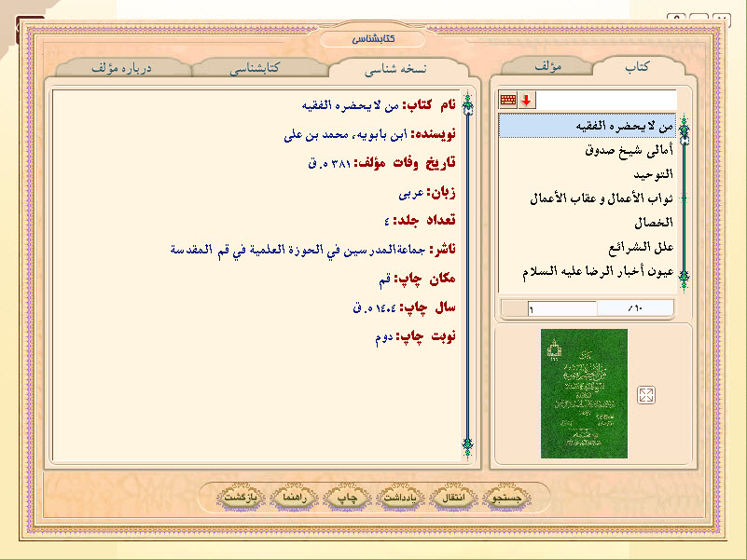Click book list scrollbar top arrow ornament
The height and width of the screenshot is (560, 747).
tap(685, 128)
